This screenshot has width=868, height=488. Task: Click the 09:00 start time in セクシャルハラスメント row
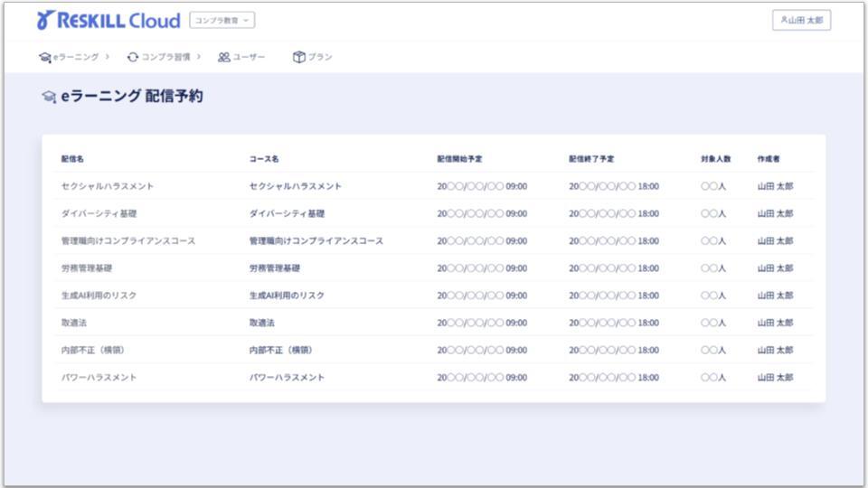[x=516, y=186]
